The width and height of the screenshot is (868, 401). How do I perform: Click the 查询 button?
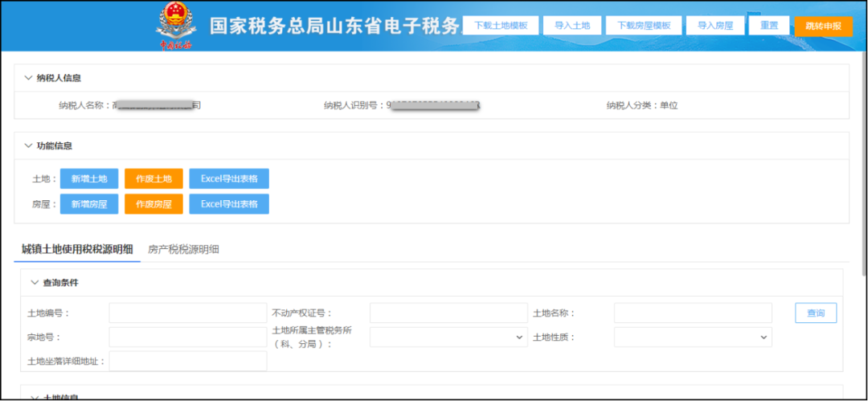[x=816, y=313]
